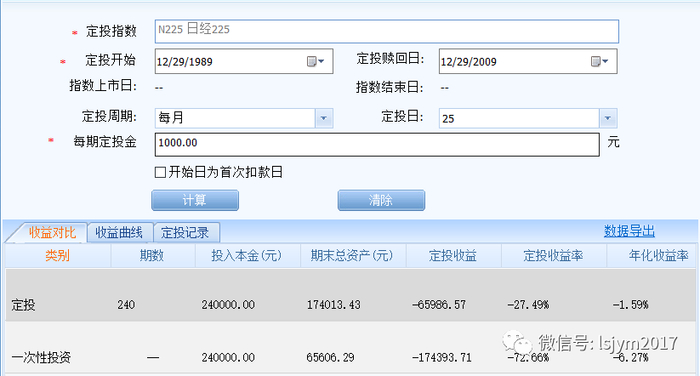
Task: Sort by the 类别 column header
Action: 58,255
